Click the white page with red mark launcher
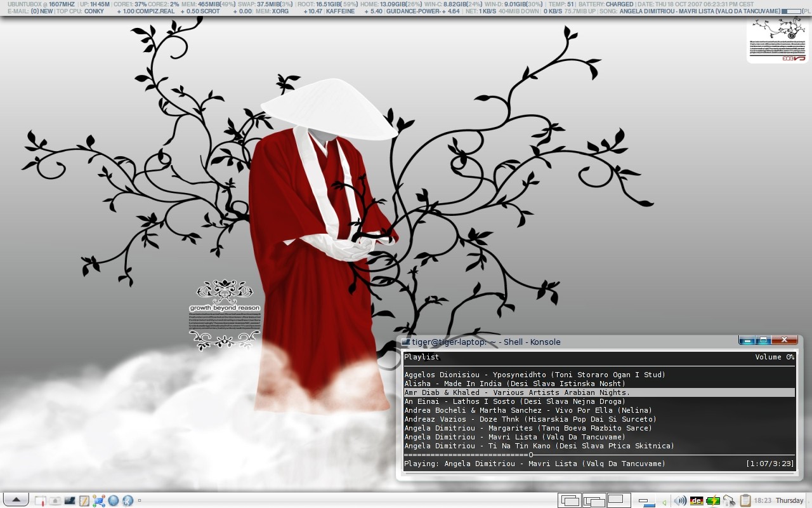Screen dimensions: 812x508 pos(41,500)
